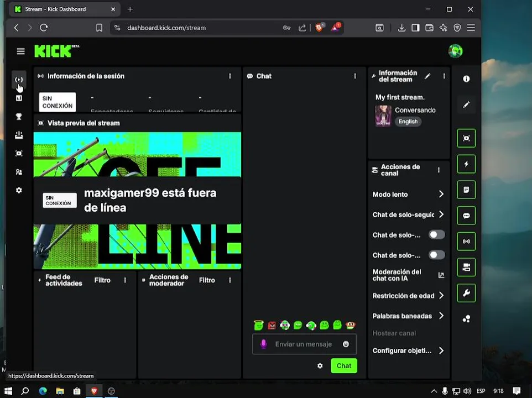This screenshot has height=398, width=532.
Task: Open Brave Shields lion icon
Action: coord(319,28)
